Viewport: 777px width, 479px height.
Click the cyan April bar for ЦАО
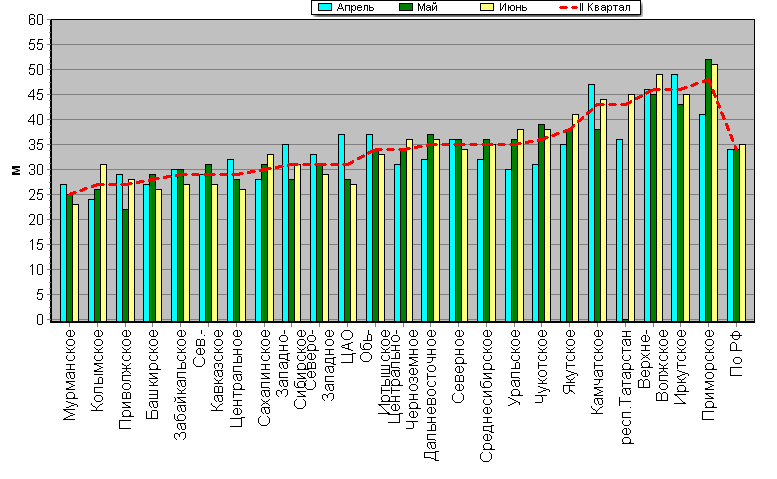[x=341, y=228]
